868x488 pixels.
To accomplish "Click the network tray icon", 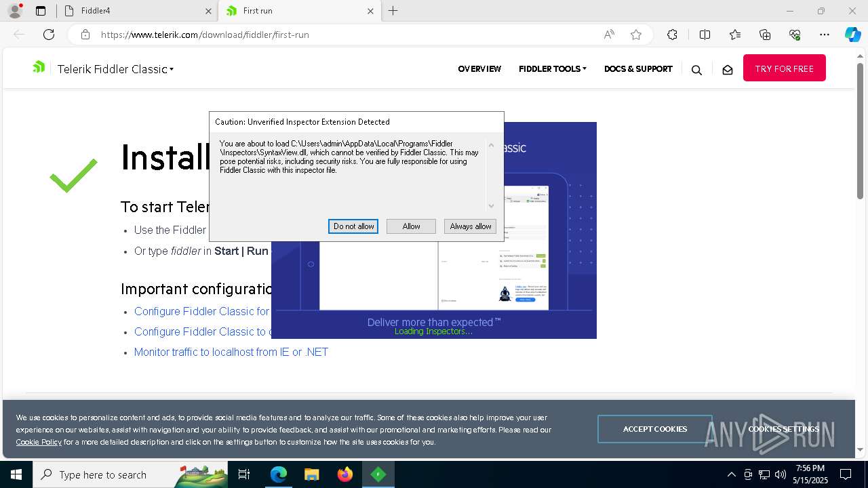I will point(764,474).
